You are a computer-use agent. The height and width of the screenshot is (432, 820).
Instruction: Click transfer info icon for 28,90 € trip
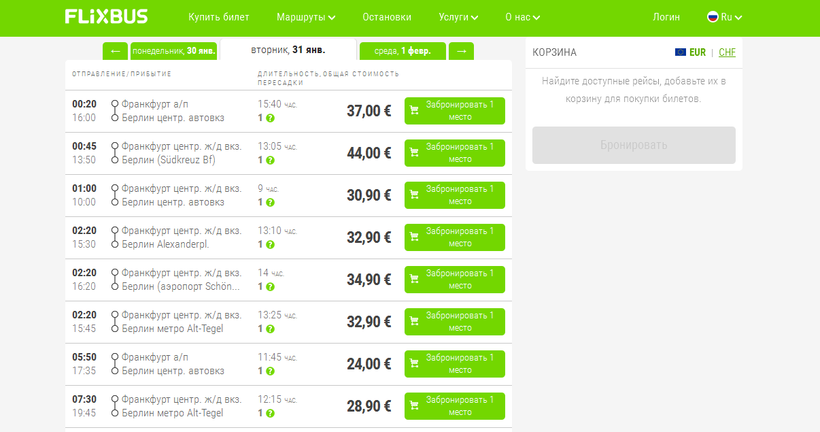270,413
